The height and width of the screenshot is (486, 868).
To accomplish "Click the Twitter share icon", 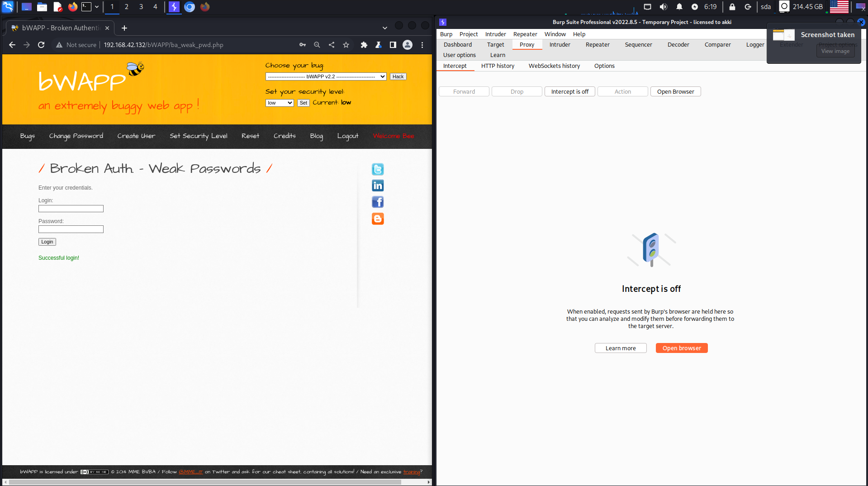I will coord(377,169).
